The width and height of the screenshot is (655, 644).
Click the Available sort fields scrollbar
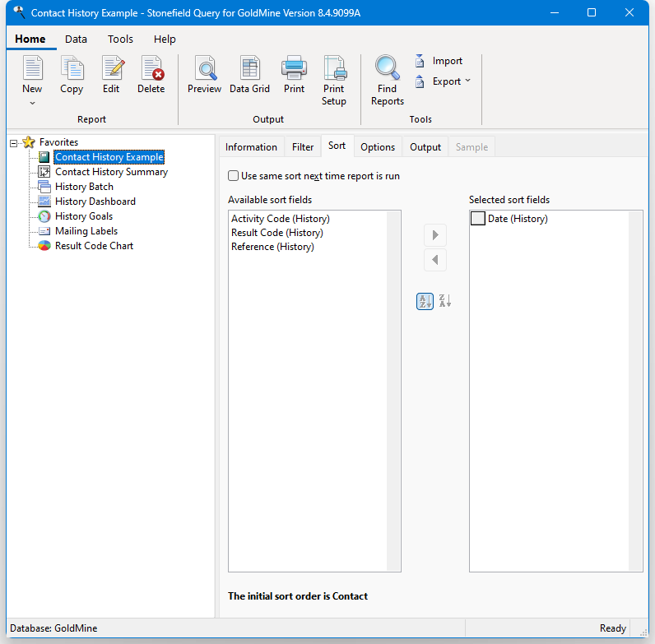(x=393, y=391)
